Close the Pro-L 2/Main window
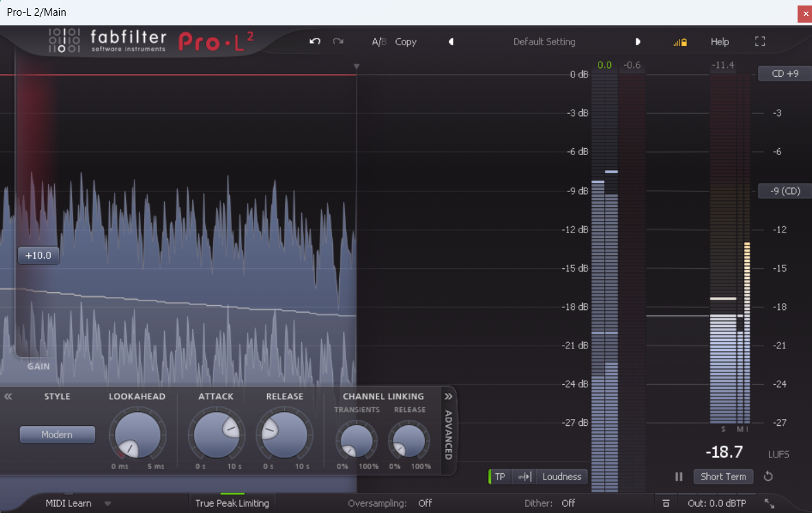Screen dimensions: 812x513 pos(804,14)
